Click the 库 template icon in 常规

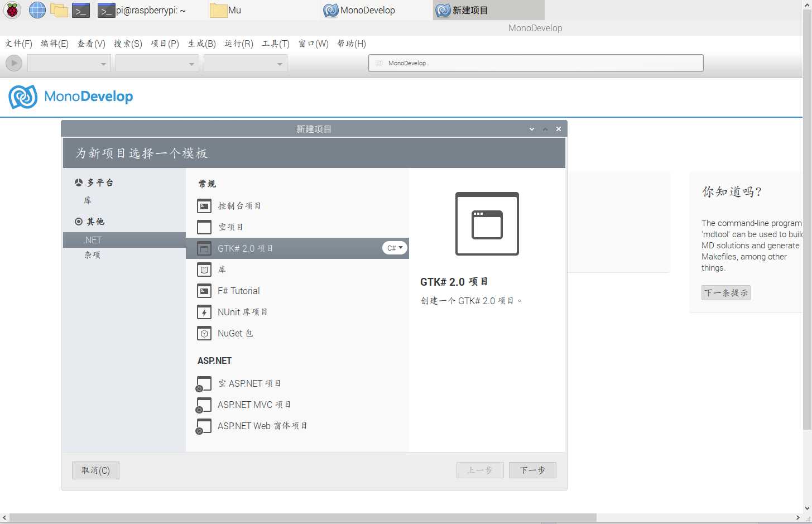click(204, 270)
